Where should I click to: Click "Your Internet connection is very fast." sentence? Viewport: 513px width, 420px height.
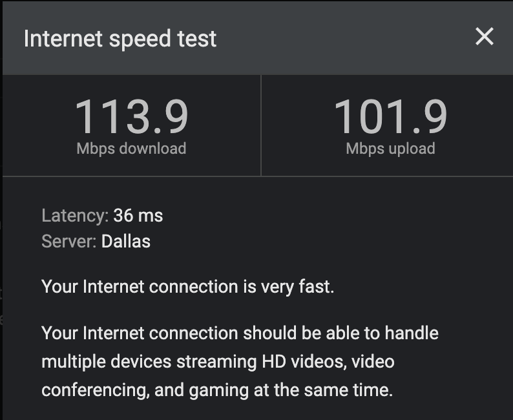click(187, 286)
